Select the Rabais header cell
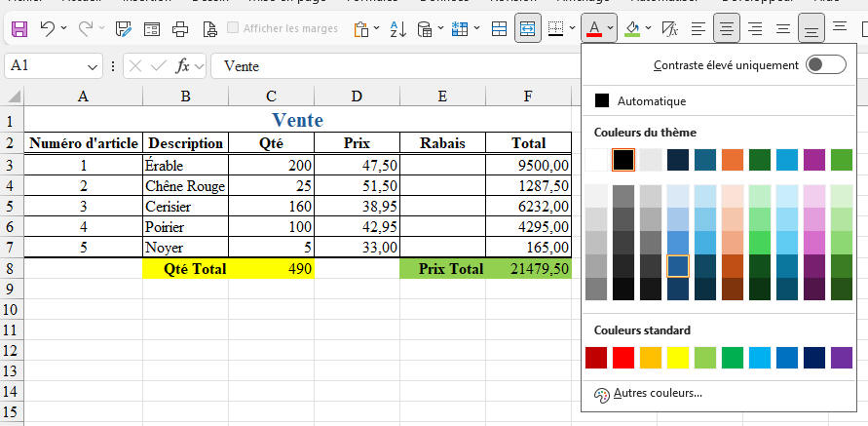This screenshot has height=426, width=868. coord(442,143)
